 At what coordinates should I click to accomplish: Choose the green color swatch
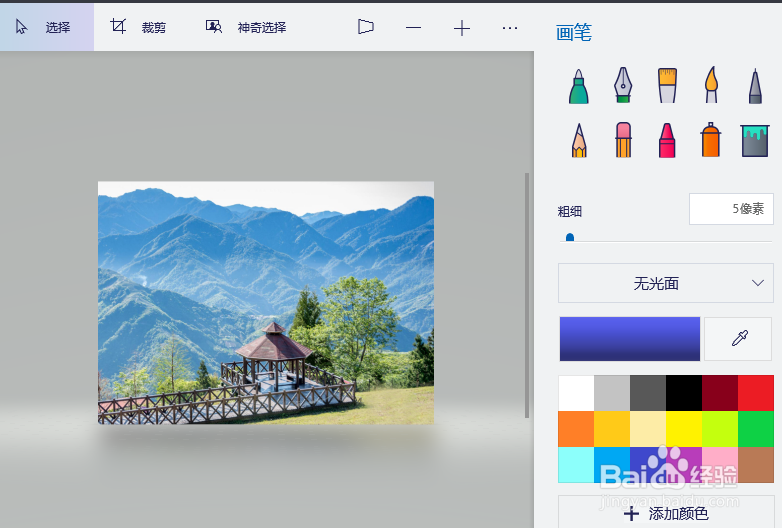[756, 429]
